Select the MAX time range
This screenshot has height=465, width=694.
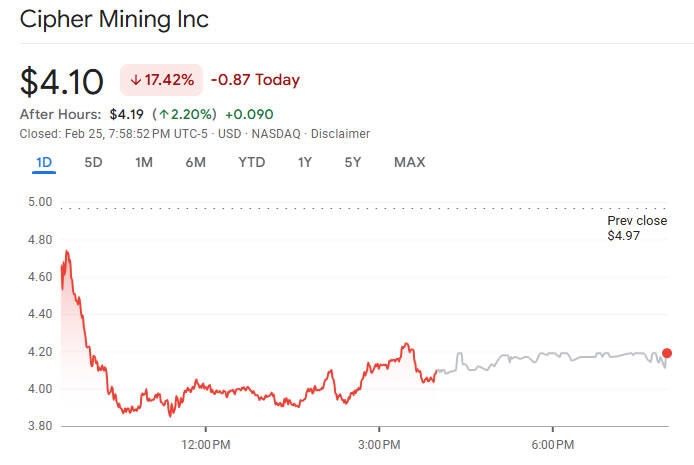(x=409, y=162)
